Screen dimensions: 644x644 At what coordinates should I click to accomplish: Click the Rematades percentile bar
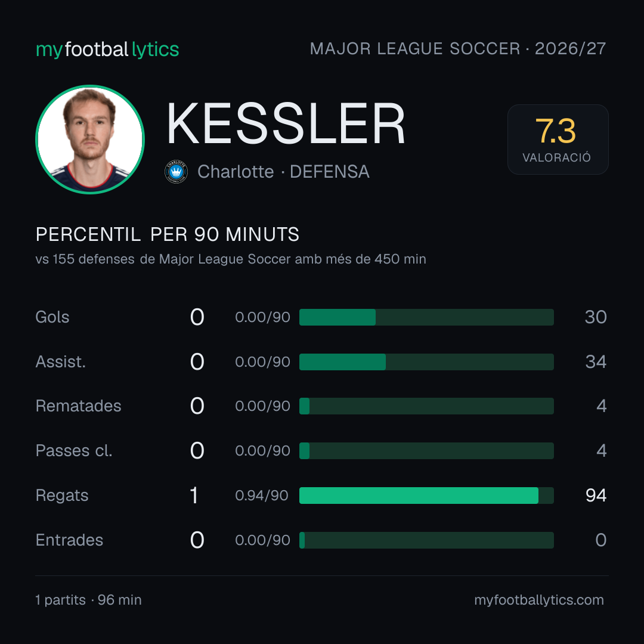tap(426, 406)
